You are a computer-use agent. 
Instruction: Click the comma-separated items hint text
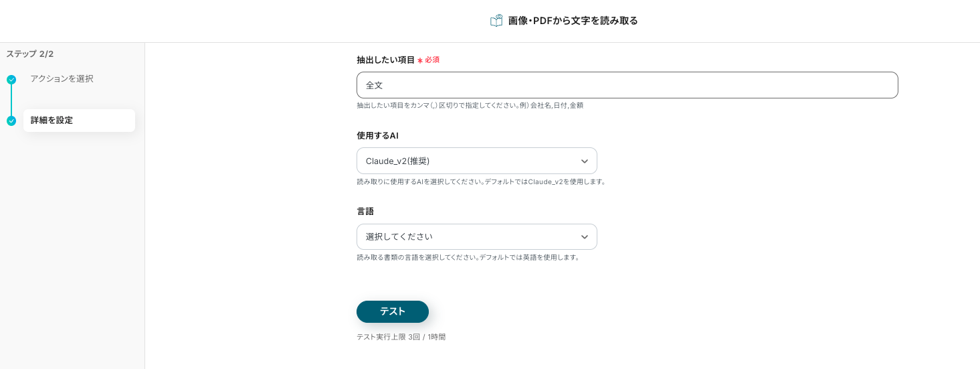click(x=470, y=106)
